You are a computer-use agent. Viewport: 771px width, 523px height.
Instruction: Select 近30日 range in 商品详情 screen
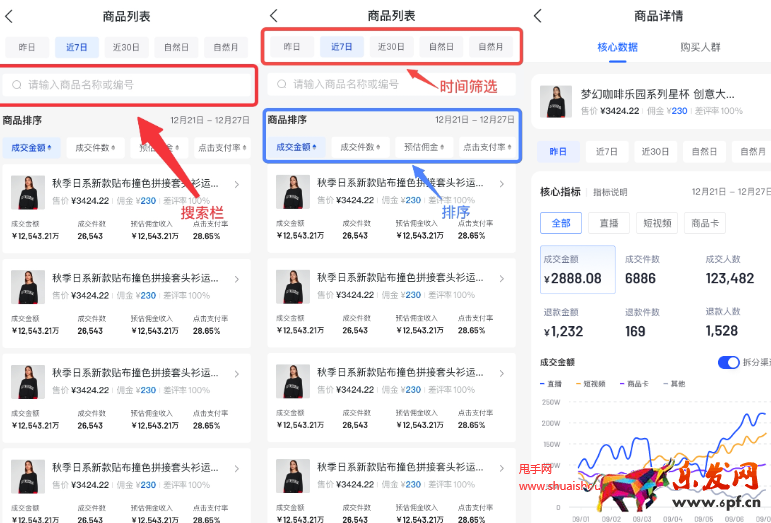pos(655,152)
